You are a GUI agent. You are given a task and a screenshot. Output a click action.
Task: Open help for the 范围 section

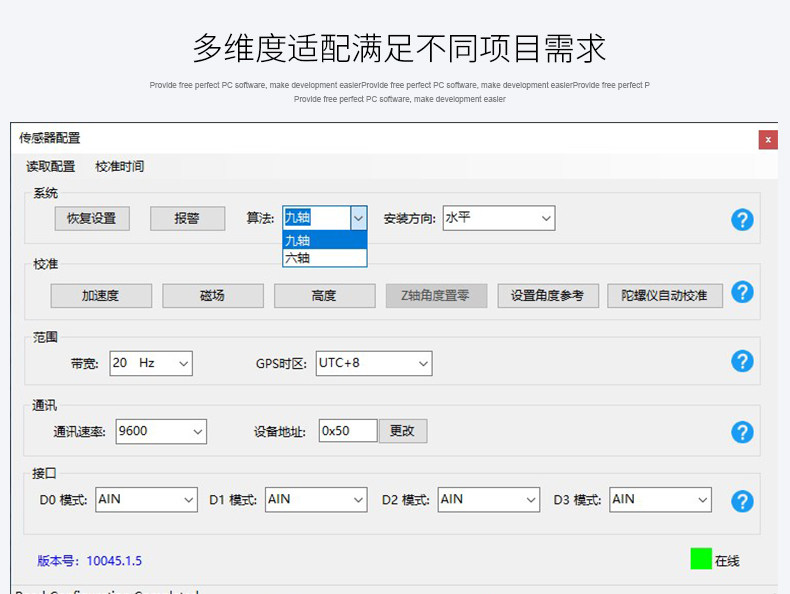(x=742, y=361)
